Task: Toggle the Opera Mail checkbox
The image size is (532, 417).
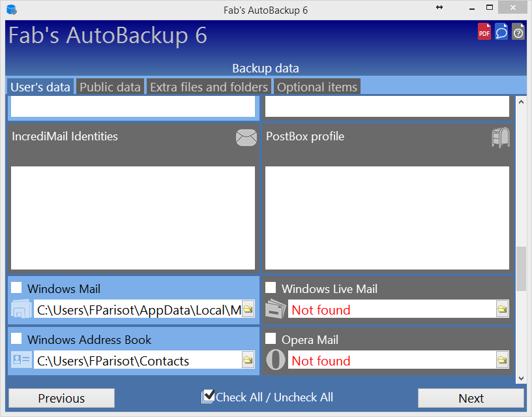Action: point(271,339)
